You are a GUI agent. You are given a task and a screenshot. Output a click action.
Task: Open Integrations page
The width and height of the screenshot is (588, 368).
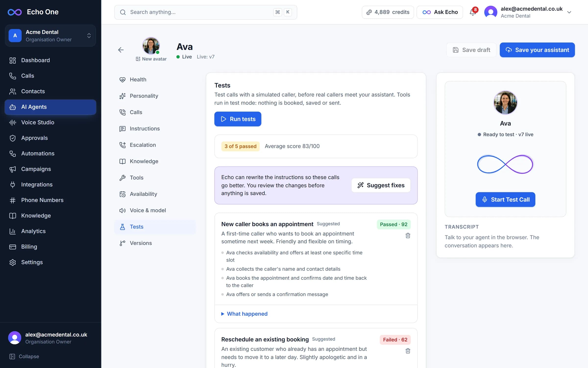pyautogui.click(x=50, y=184)
